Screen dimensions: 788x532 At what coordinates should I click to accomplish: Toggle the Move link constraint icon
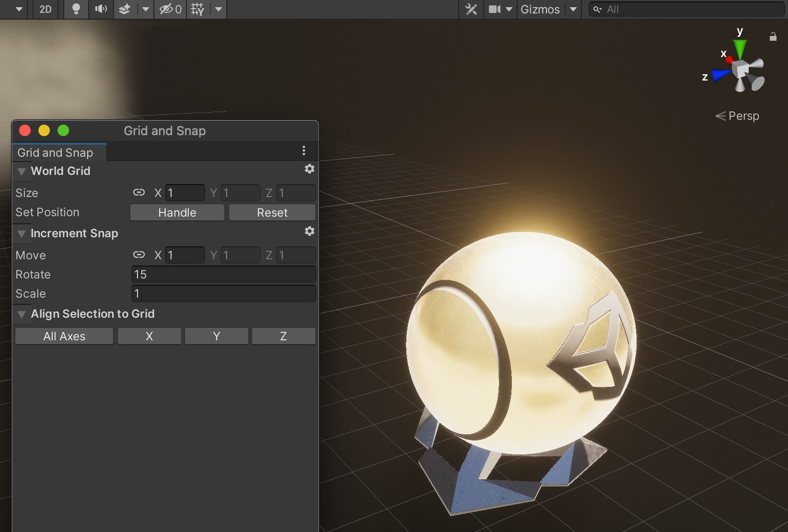click(x=139, y=255)
